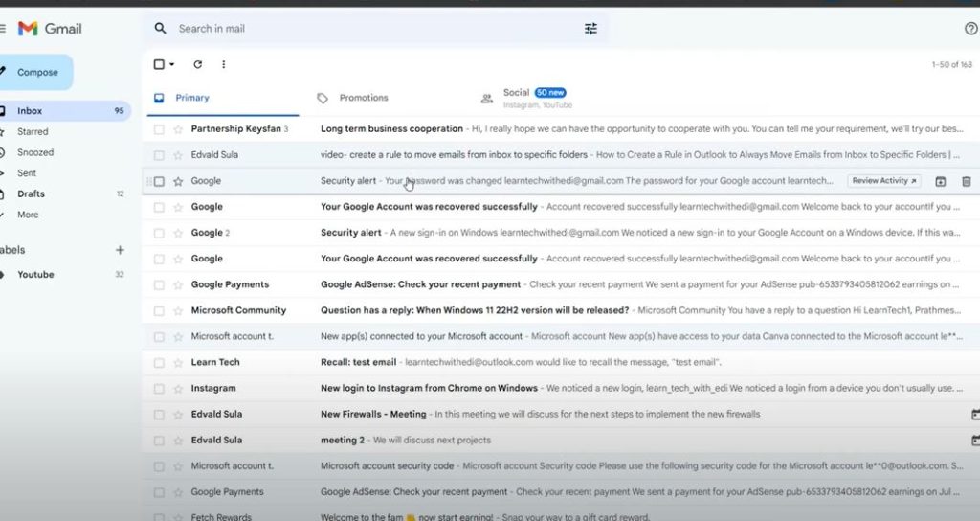Open the Inbox folder

[65, 111]
